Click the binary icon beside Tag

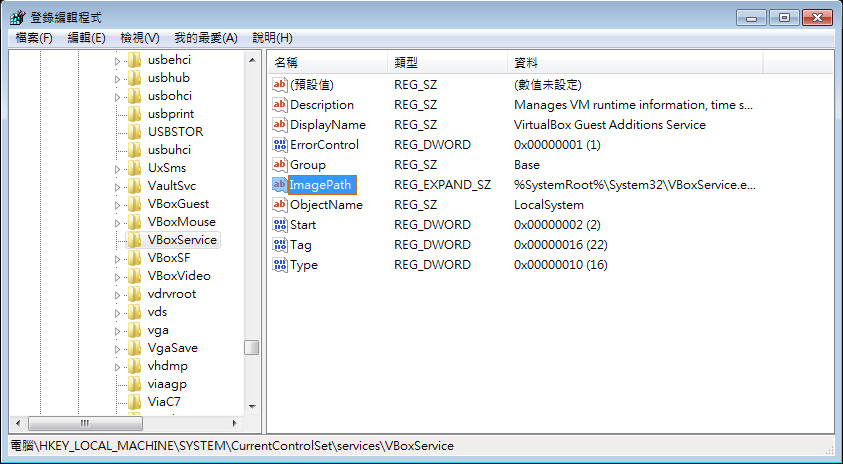pyautogui.click(x=280, y=245)
